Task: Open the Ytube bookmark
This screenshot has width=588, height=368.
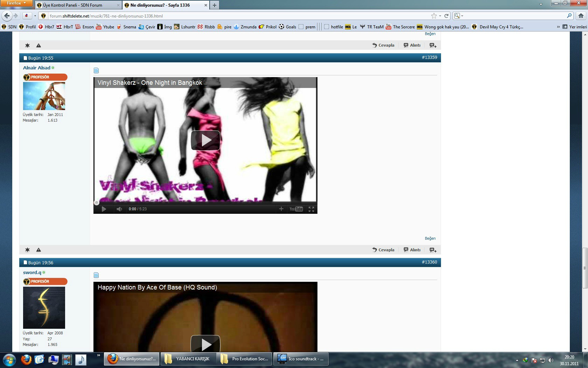Action: point(105,27)
